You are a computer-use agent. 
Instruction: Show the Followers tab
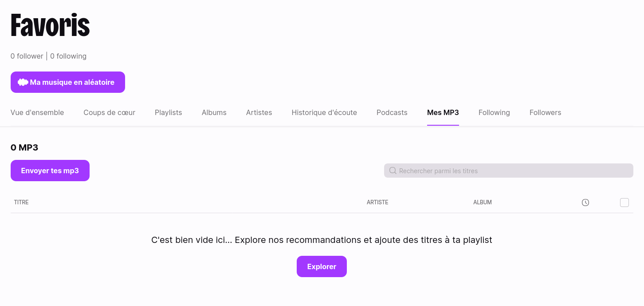545,112
